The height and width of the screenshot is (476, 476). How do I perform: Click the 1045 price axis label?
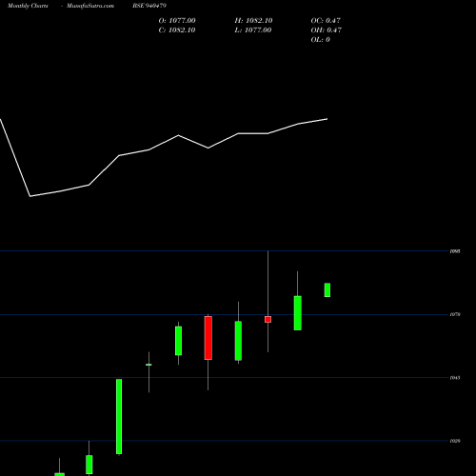(455, 378)
